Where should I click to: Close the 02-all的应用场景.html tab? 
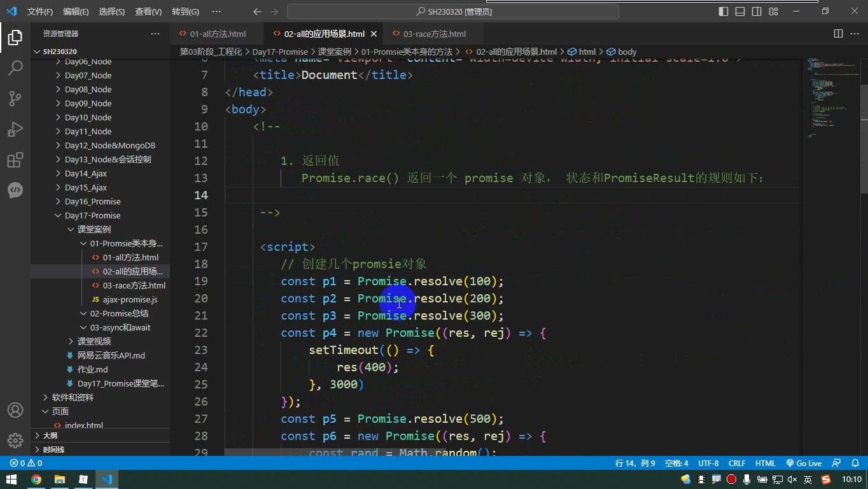(x=374, y=34)
